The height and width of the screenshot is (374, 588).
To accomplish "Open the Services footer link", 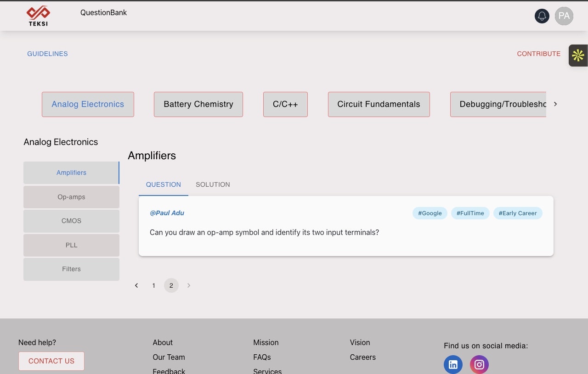I will coord(267,371).
